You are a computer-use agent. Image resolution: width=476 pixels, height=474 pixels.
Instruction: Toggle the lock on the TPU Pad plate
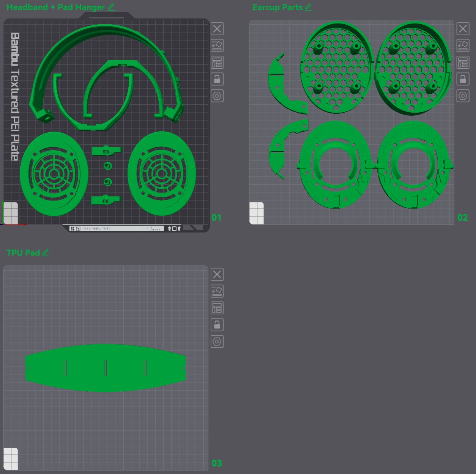click(217, 325)
